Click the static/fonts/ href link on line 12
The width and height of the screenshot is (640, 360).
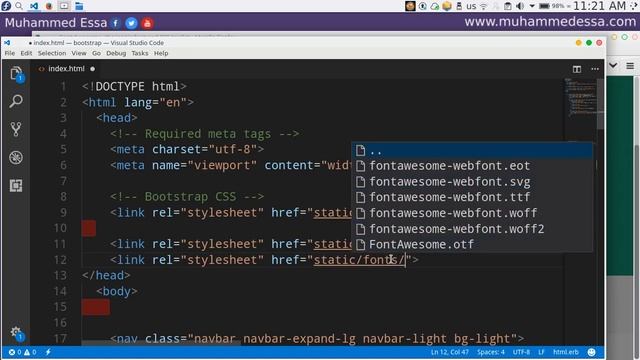[x=359, y=260]
